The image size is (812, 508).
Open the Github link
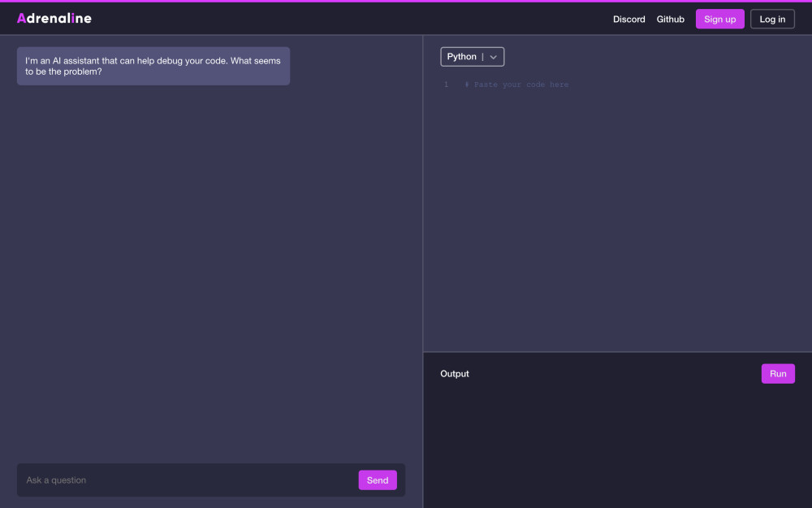pyautogui.click(x=670, y=20)
